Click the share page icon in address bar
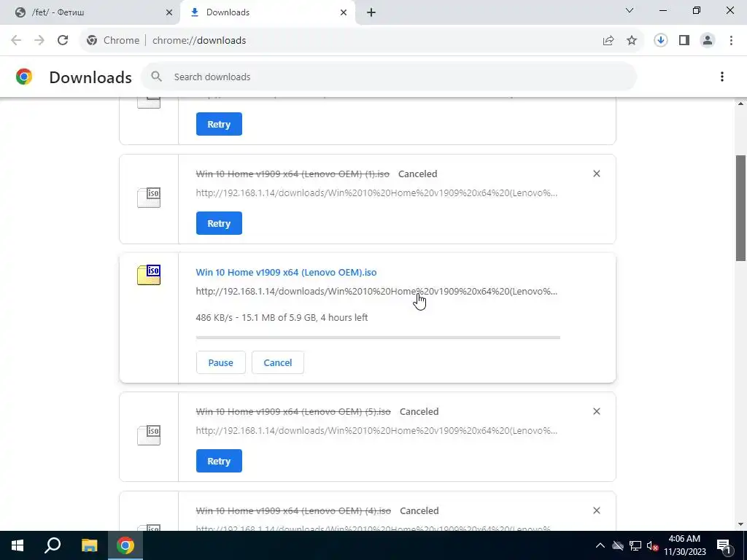 (608, 41)
